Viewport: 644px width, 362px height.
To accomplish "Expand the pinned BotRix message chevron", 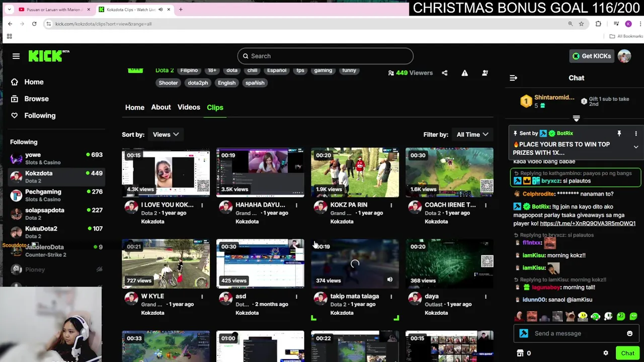I will pos(636,147).
